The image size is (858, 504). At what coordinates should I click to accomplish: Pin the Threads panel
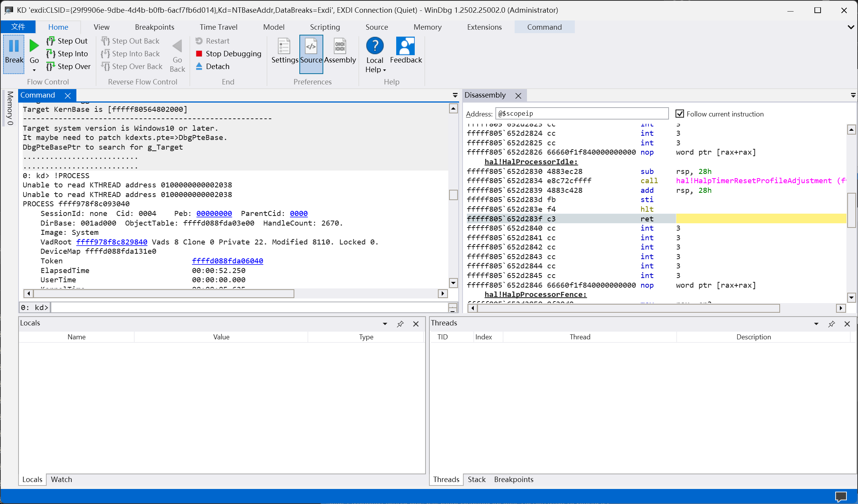(832, 324)
